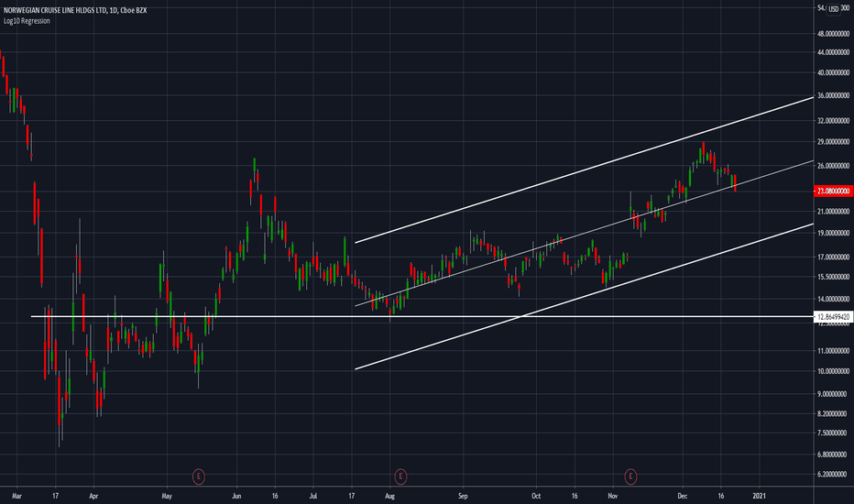Click the 7.50000000 price axis label

833,433
